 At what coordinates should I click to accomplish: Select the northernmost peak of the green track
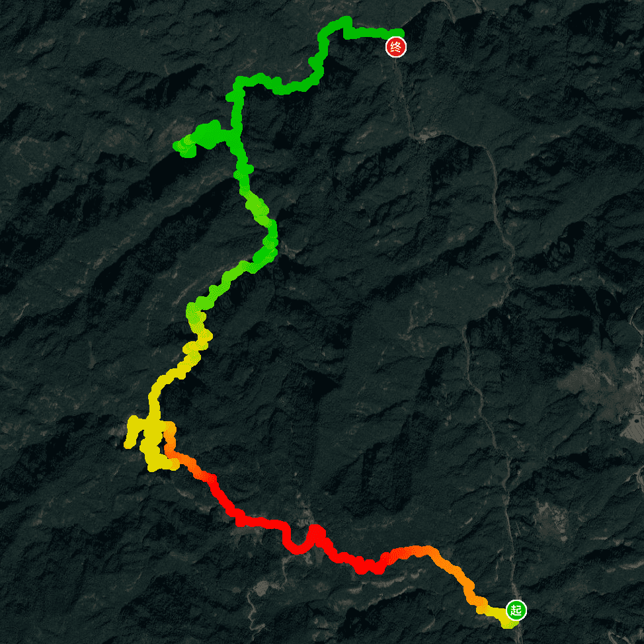tap(346, 20)
